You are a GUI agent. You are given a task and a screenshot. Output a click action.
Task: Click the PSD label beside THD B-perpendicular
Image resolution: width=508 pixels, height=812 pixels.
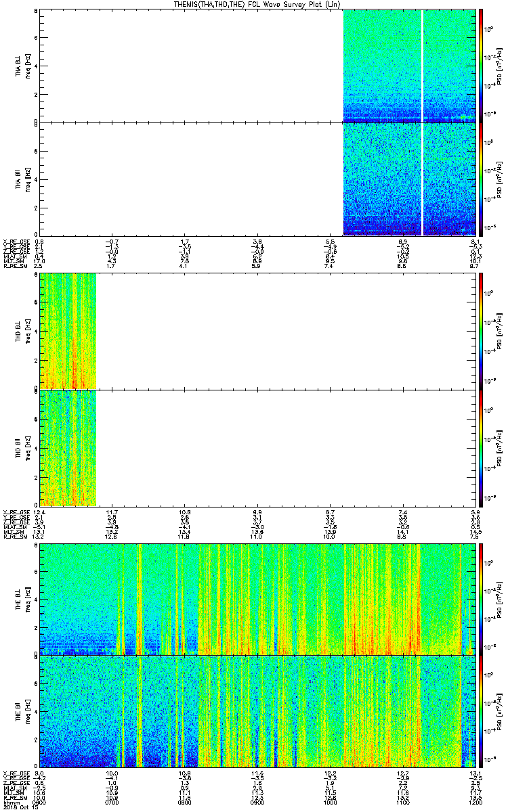(500, 330)
